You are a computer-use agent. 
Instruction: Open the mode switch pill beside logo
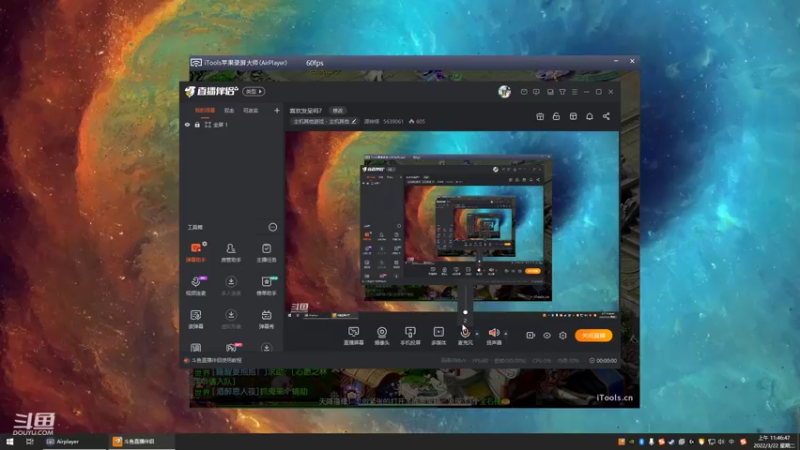point(254,91)
